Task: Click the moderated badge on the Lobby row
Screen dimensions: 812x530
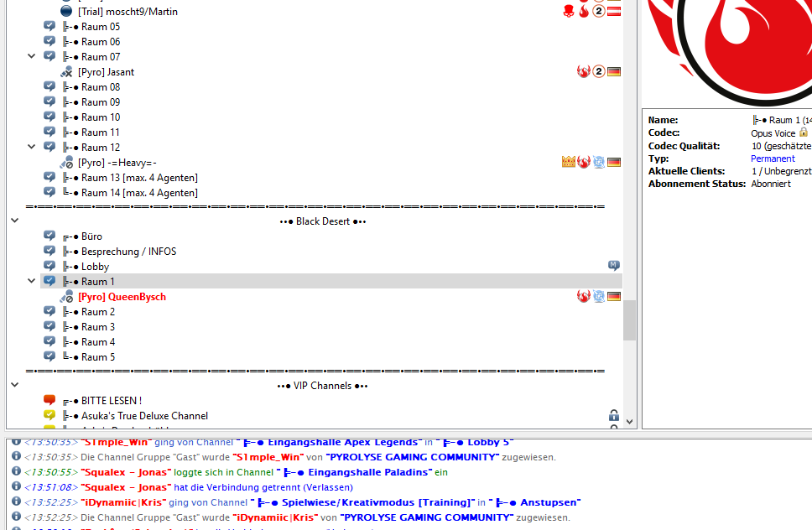Action: point(614,266)
